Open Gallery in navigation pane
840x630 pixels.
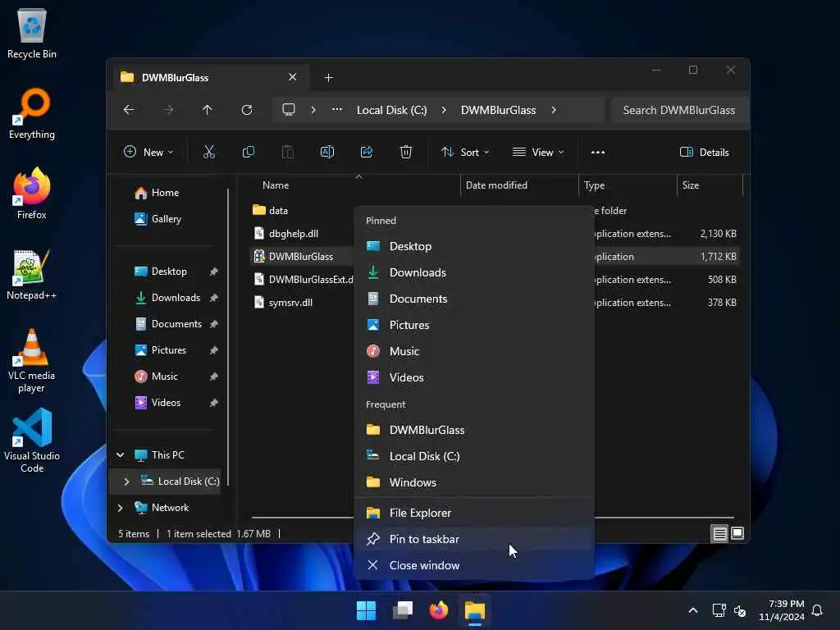pyautogui.click(x=166, y=219)
